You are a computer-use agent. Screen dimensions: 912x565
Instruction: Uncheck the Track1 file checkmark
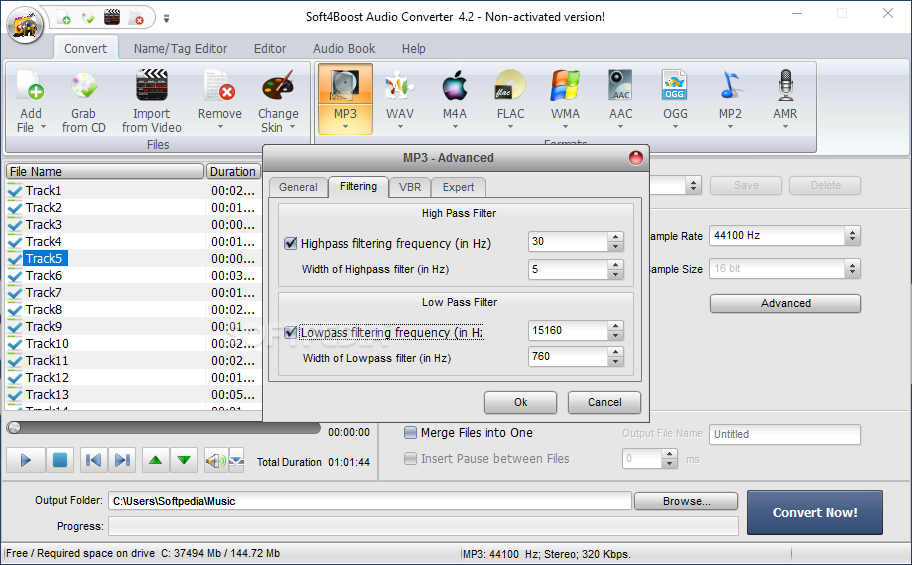click(x=15, y=191)
